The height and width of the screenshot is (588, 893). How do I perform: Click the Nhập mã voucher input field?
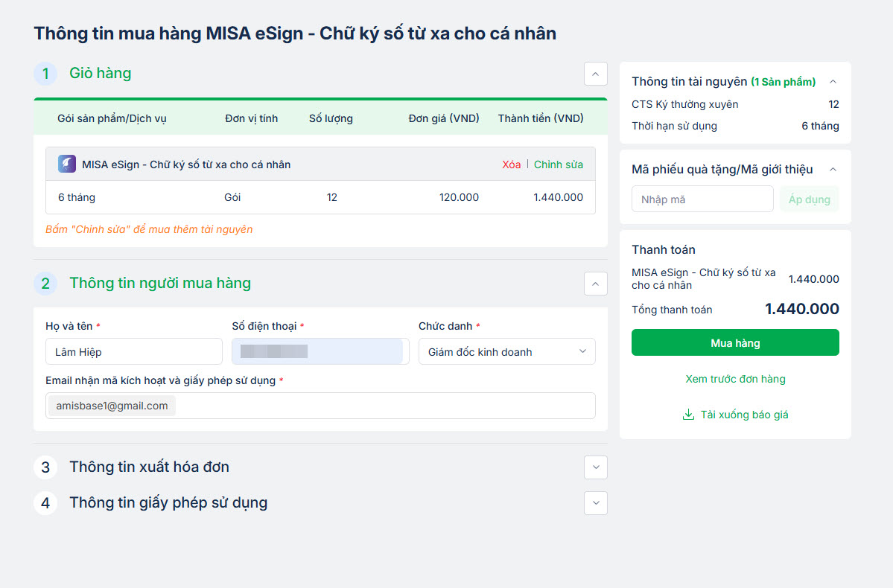coord(702,199)
